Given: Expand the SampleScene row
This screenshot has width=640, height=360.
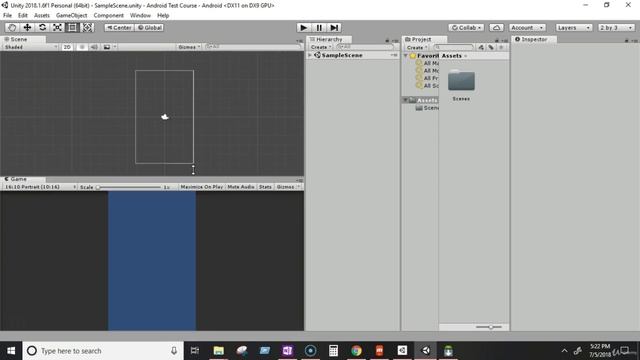Looking at the screenshot, I should tap(310, 55).
